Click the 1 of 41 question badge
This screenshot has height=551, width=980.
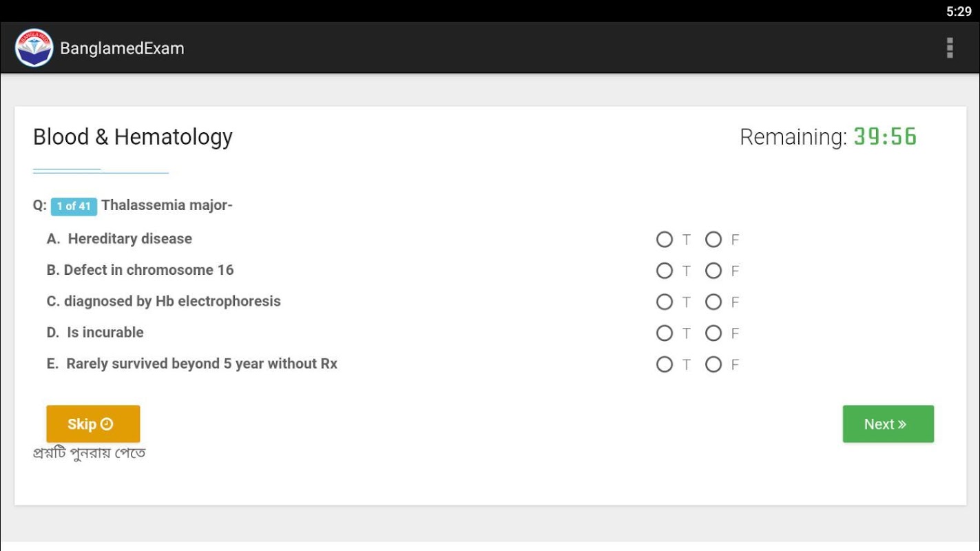pos(74,206)
